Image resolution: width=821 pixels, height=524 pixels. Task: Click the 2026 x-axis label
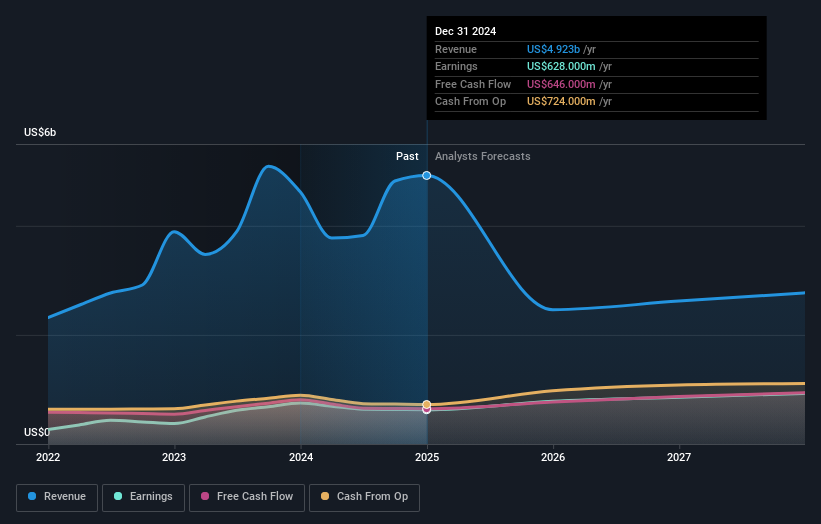(x=553, y=458)
